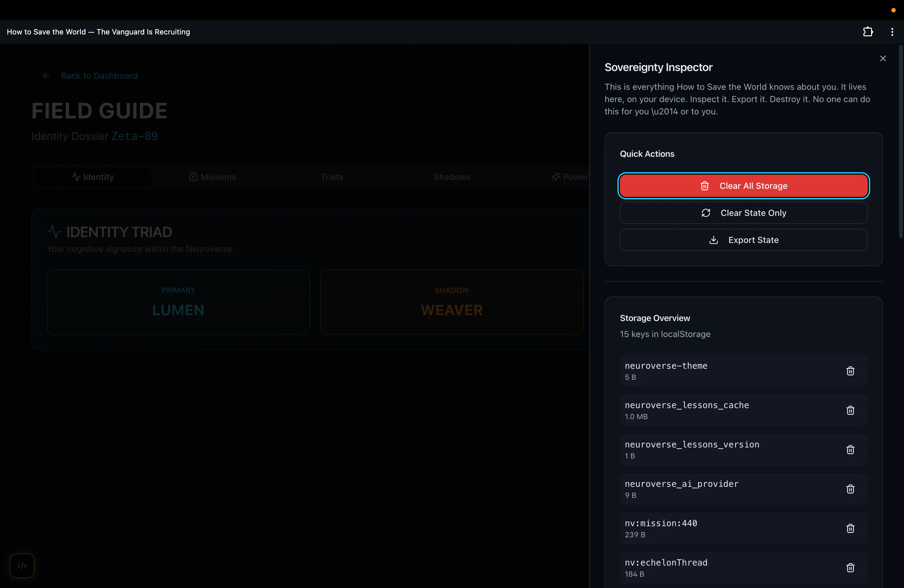Delete the nv:mission:440 key
Viewport: 904px width, 588px height.
(850, 528)
